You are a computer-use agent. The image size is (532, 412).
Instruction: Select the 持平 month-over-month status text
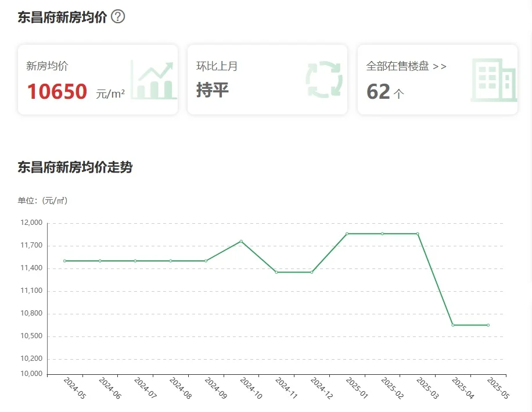(213, 90)
